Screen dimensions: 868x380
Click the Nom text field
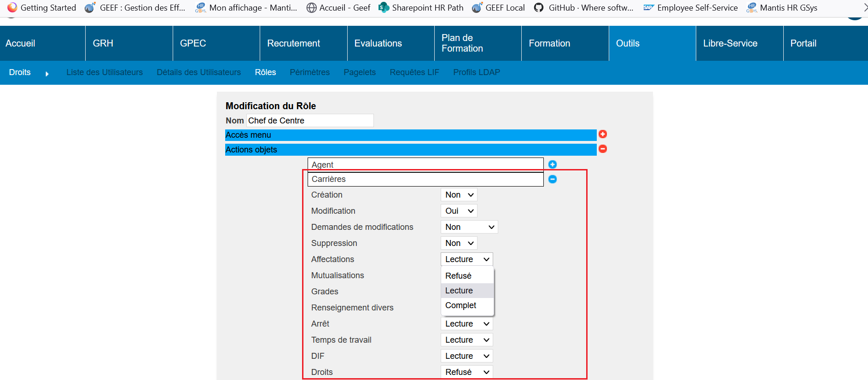[309, 121]
